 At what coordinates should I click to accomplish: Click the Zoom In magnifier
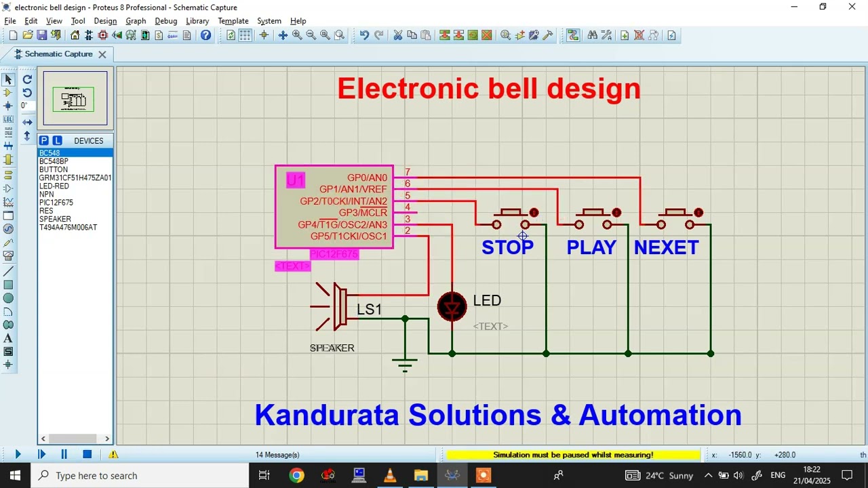point(297,35)
